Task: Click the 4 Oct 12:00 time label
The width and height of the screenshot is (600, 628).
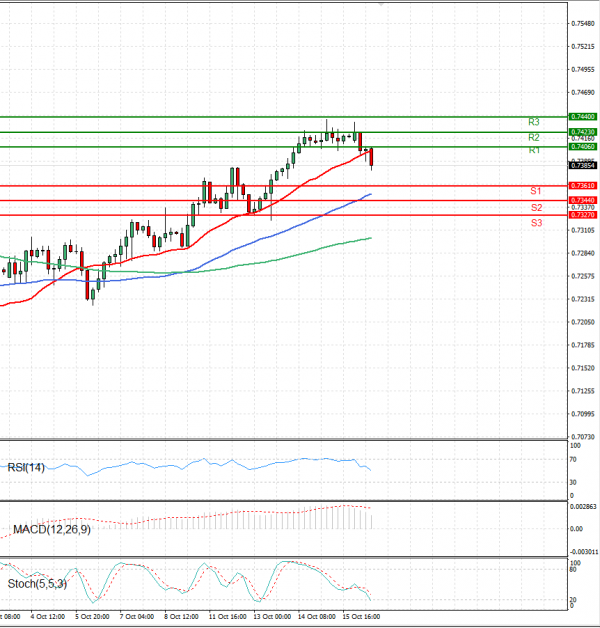Action: [x=48, y=617]
